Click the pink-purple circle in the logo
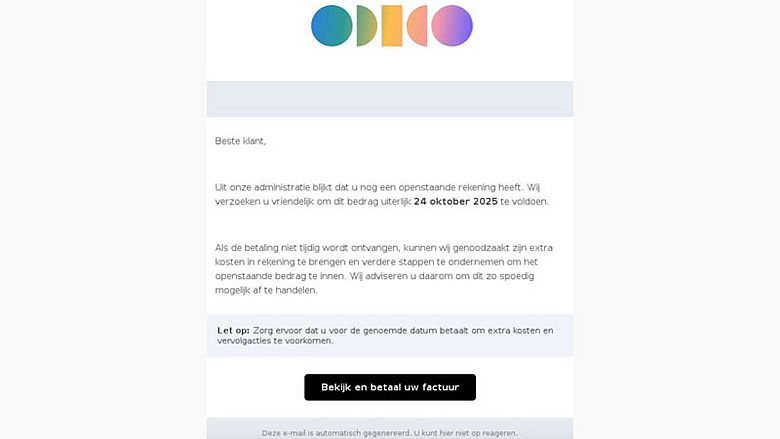The height and width of the screenshot is (439, 780). (x=452, y=26)
